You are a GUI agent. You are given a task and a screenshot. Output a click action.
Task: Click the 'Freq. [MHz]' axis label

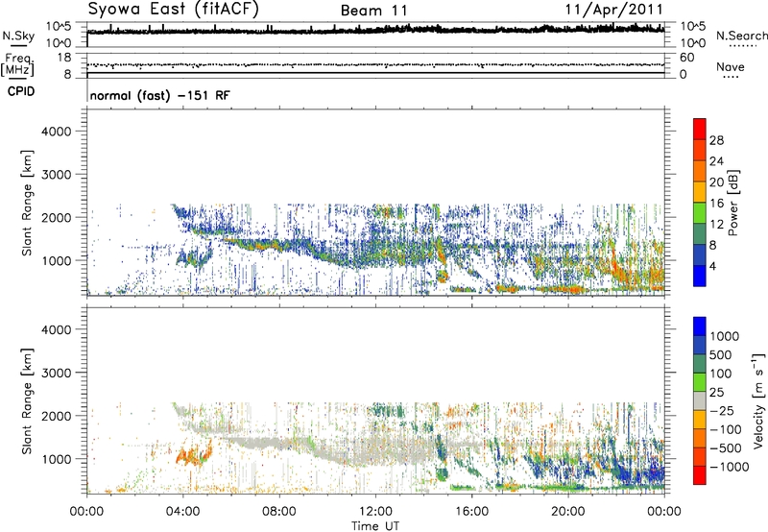pyautogui.click(x=17, y=65)
